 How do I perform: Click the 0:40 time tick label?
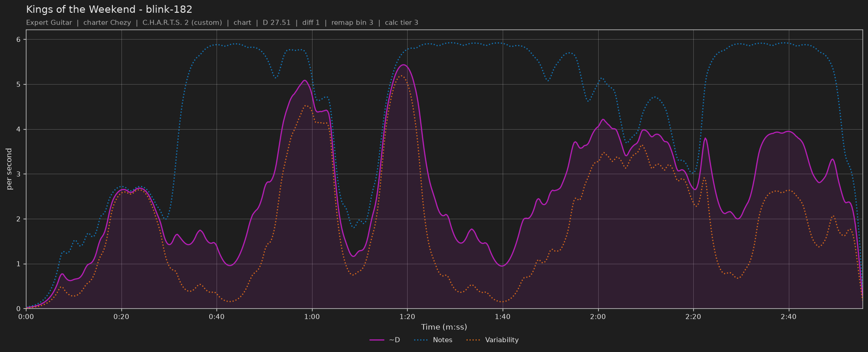click(x=217, y=317)
